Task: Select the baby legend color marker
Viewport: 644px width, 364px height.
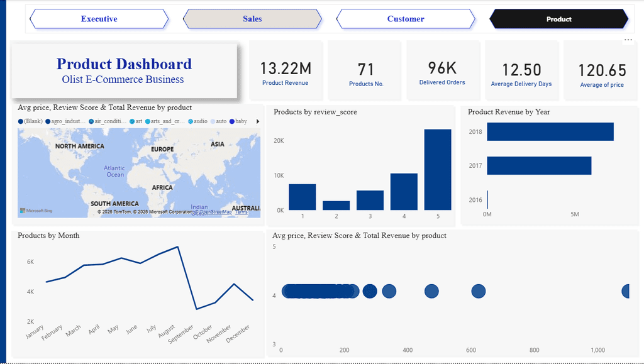Action: pos(232,121)
